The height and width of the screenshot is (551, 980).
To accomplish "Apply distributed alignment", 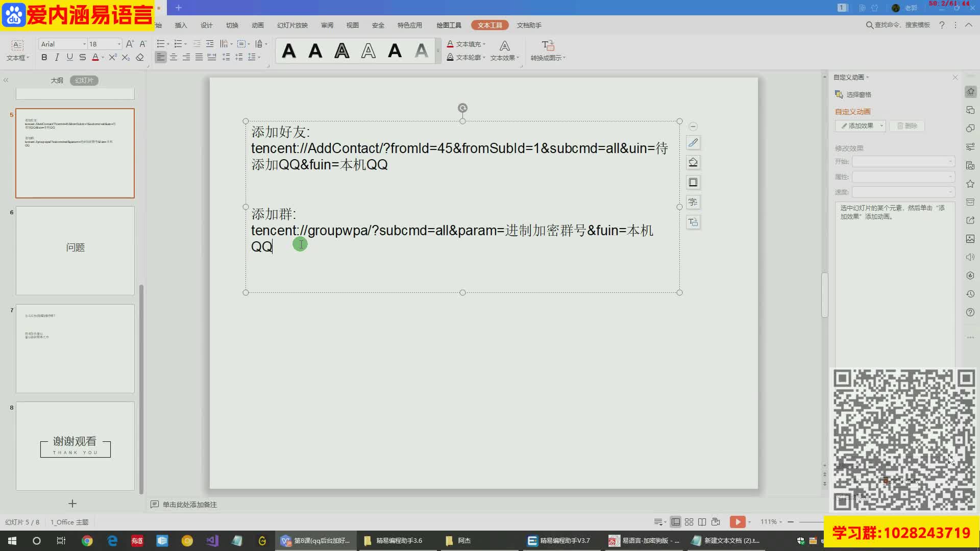I will tap(212, 57).
